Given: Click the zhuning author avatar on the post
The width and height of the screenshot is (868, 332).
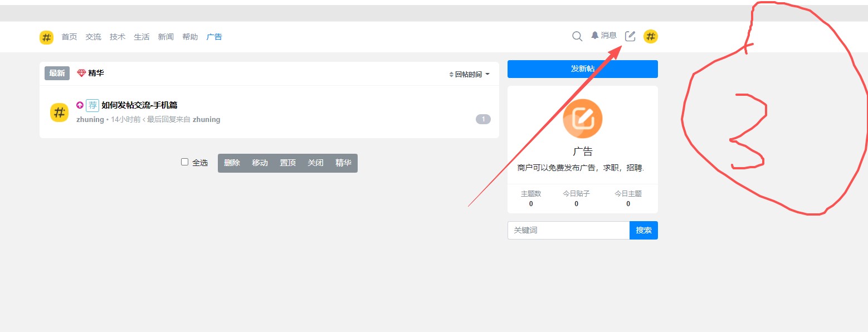Looking at the screenshot, I should [x=59, y=113].
